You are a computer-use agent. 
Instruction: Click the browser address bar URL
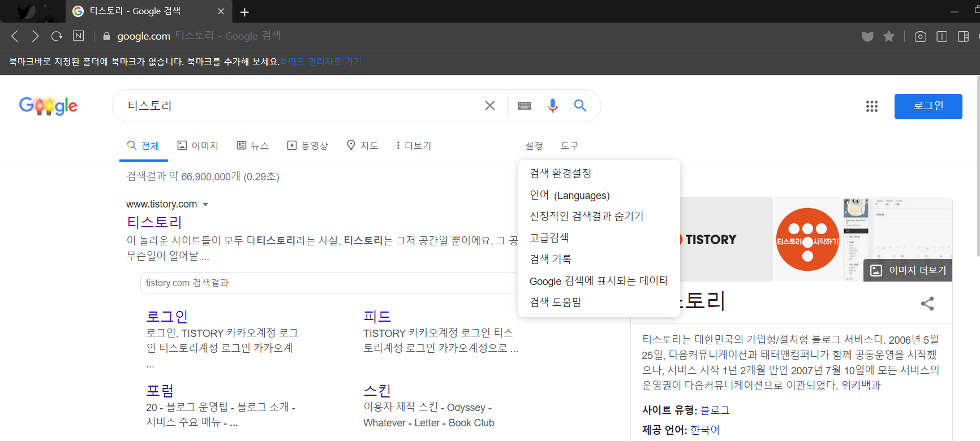click(144, 36)
